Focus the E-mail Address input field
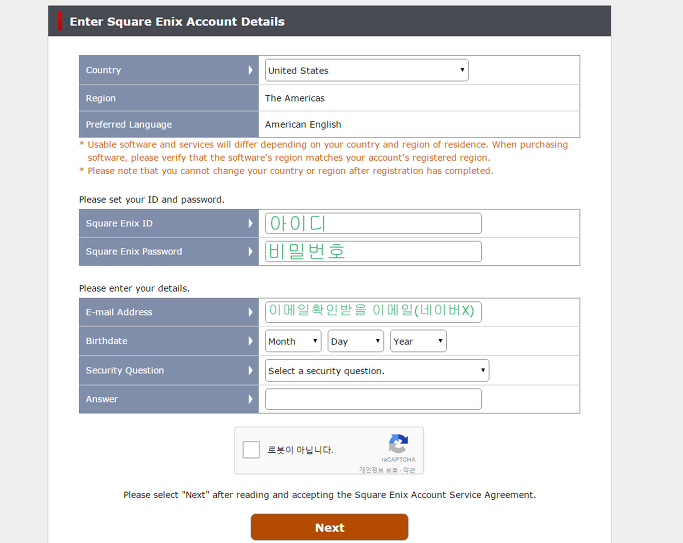The width and height of the screenshot is (683, 543). pyautogui.click(x=373, y=312)
